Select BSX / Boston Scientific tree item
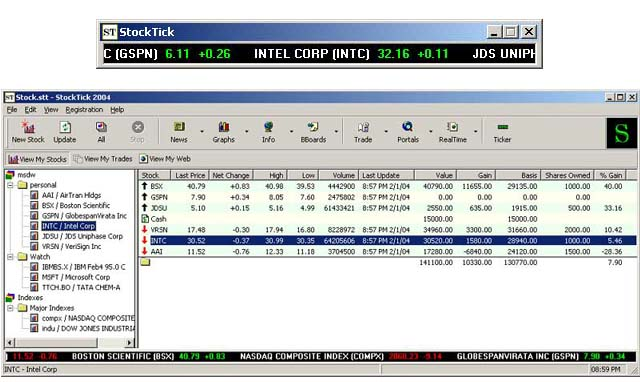This screenshot has width=640, height=382. 76,205
